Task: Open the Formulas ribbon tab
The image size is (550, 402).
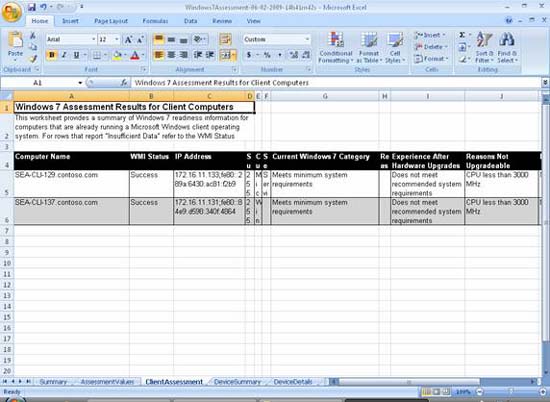Action: (155, 21)
